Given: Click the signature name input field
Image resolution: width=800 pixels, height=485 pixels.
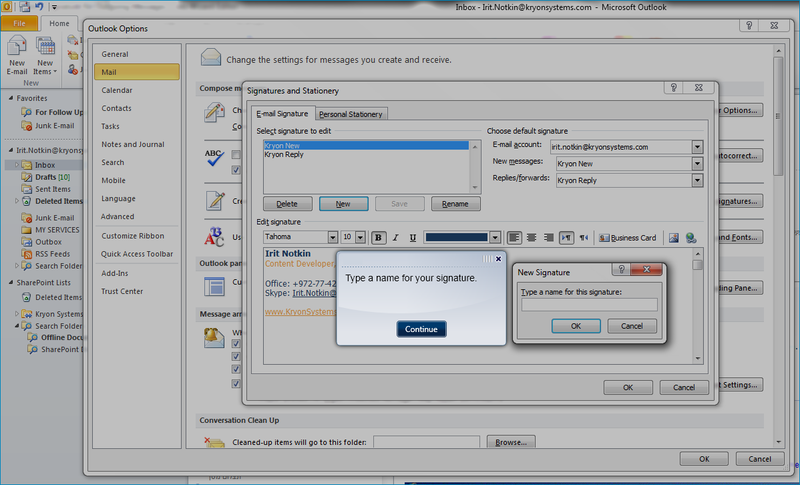Looking at the screenshot, I should click(589, 304).
